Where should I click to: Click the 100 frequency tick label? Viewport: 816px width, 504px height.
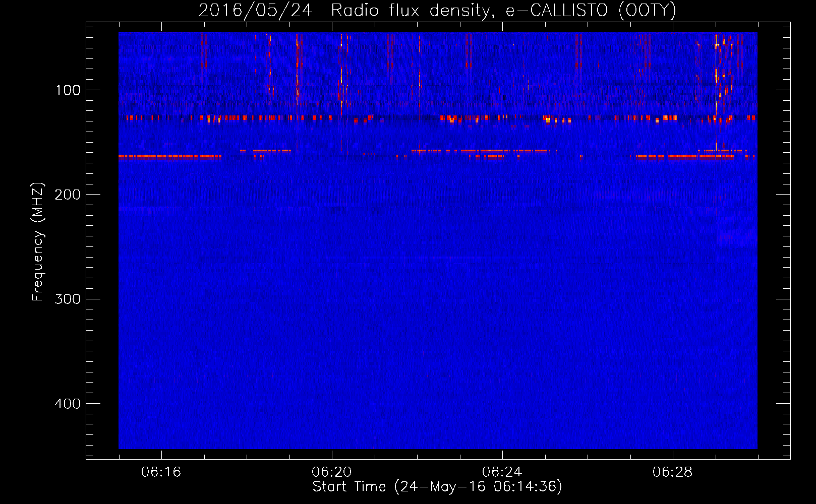68,90
